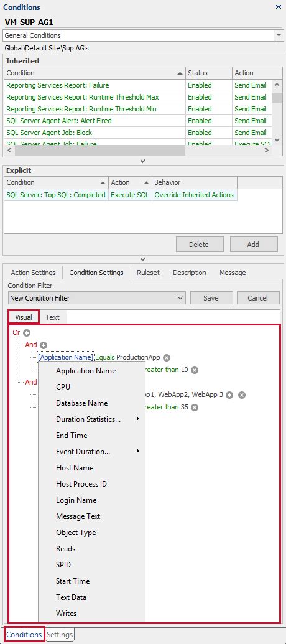Open the Description tab
Image resolution: width=286 pixels, height=644 pixels.
[x=189, y=273]
